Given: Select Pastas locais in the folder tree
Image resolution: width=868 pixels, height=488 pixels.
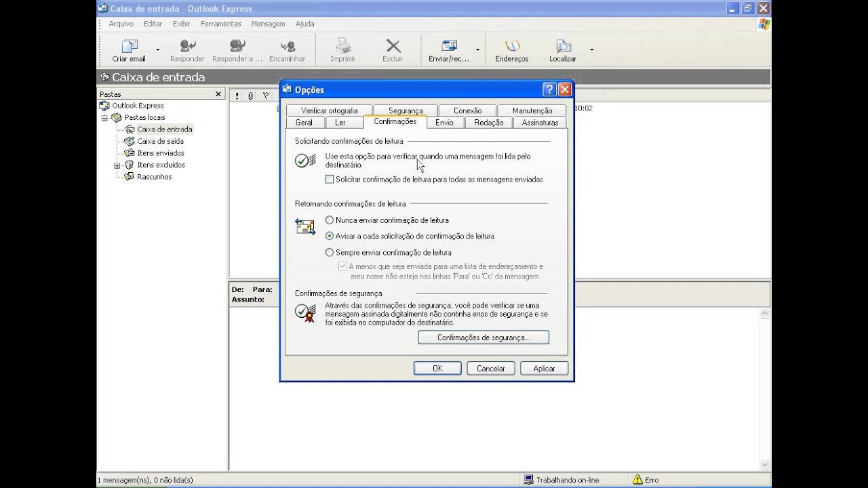Looking at the screenshot, I should click(x=144, y=117).
